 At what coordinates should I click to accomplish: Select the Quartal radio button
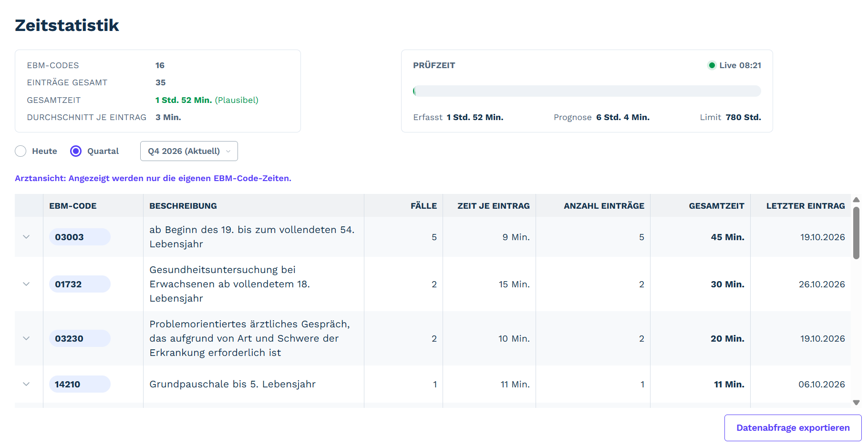pyautogui.click(x=76, y=151)
